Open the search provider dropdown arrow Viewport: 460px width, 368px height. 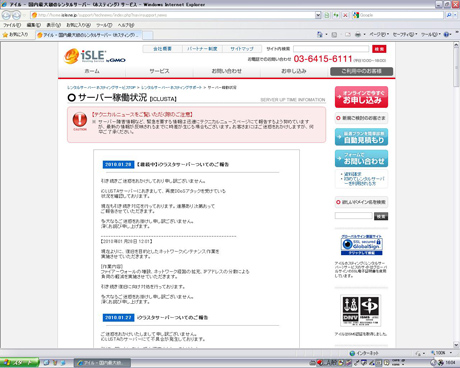click(x=455, y=15)
